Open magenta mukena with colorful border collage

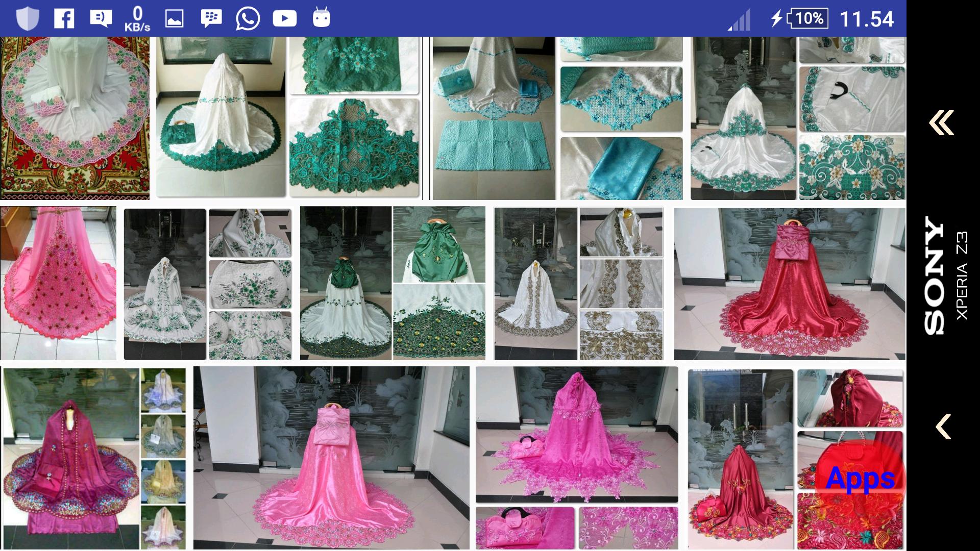pyautogui.click(x=94, y=458)
